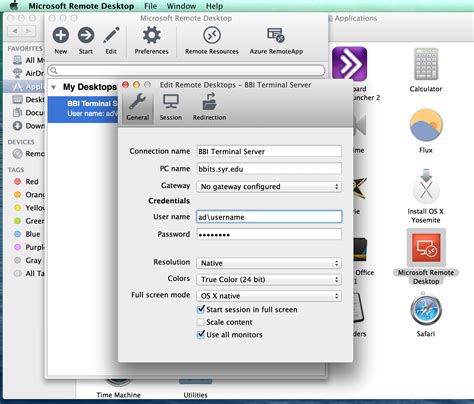Select Applications in Finder sidebar
The width and height of the screenshot is (474, 404).
point(28,87)
